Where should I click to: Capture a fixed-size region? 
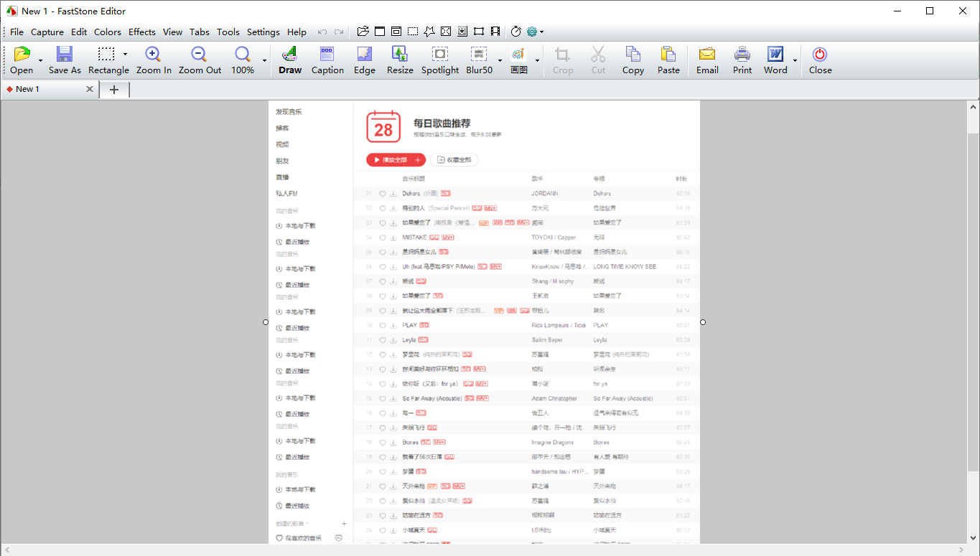[479, 32]
